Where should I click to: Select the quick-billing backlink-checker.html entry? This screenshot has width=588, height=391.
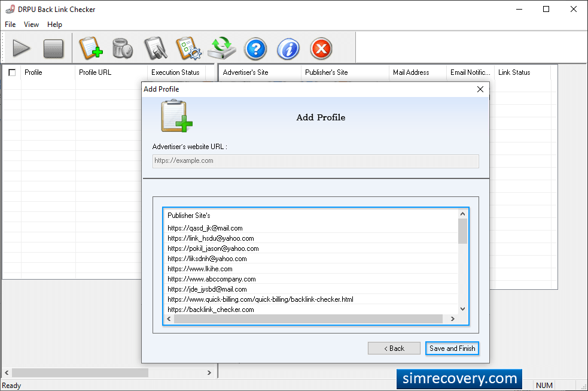click(311, 299)
